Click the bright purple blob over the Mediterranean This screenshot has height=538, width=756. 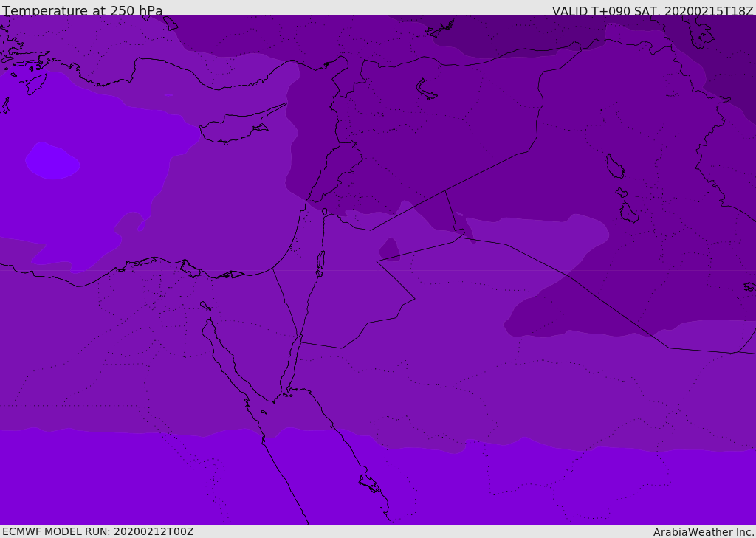pyautogui.click(x=52, y=161)
